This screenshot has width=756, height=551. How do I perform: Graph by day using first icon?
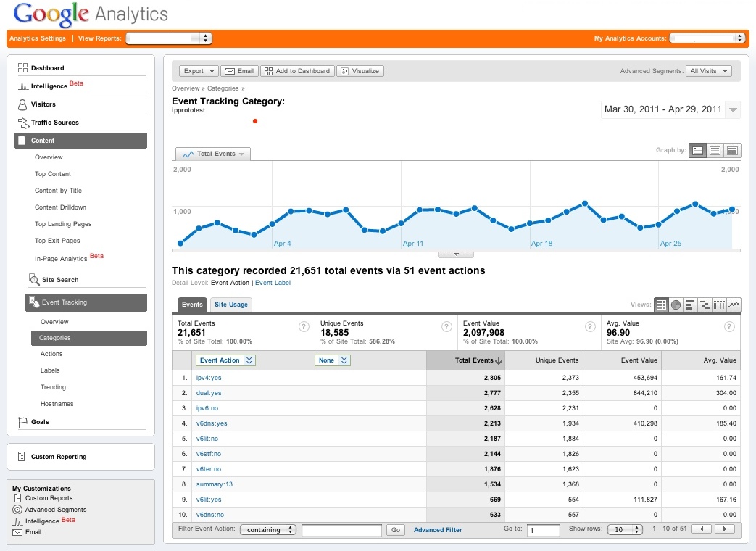coord(697,151)
